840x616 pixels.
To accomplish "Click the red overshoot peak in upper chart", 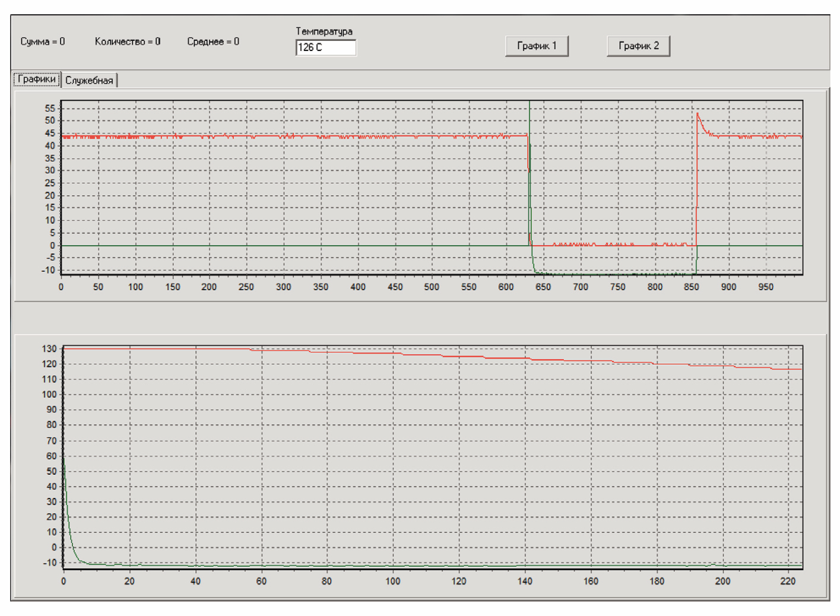I will 698,114.
